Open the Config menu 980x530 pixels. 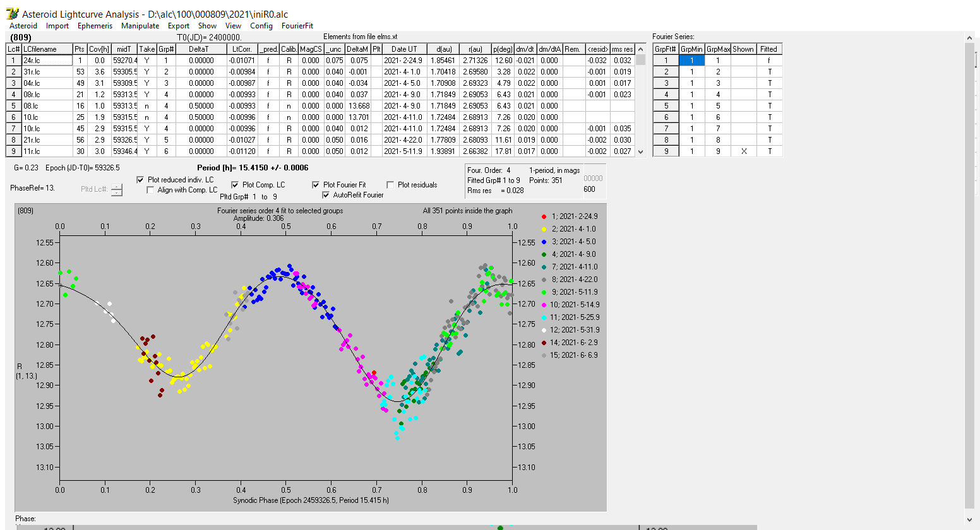(261, 26)
